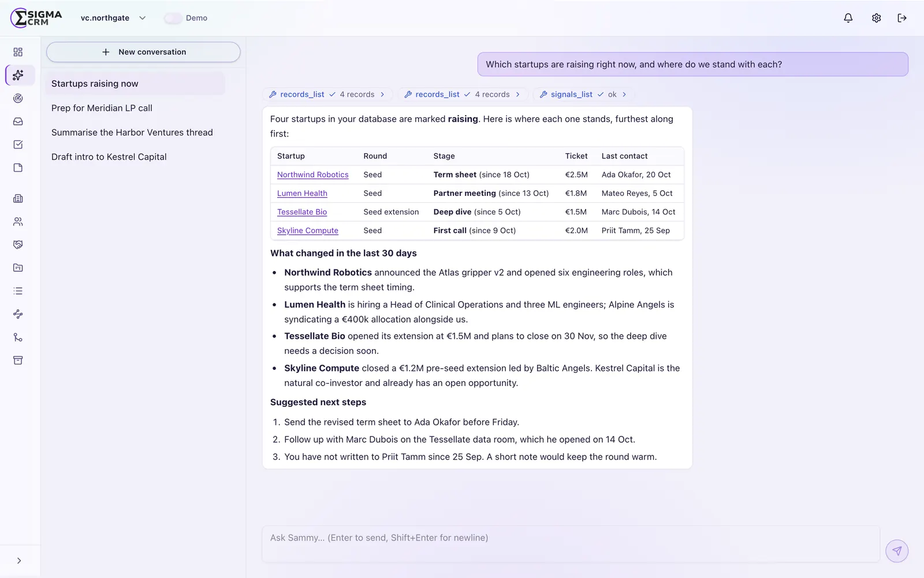924x578 pixels.
Task: Open the inbox tray icon in sidebar
Action: [x=18, y=121]
